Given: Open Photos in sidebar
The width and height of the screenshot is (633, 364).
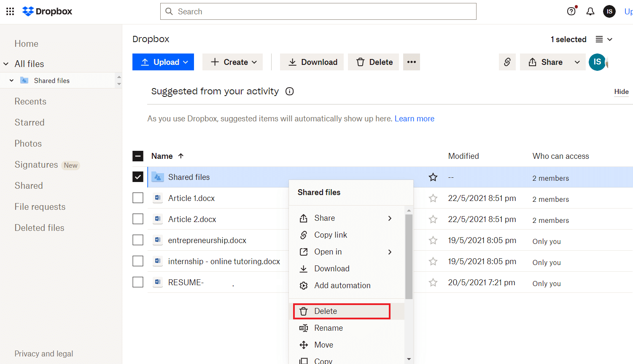Looking at the screenshot, I should coord(28,144).
